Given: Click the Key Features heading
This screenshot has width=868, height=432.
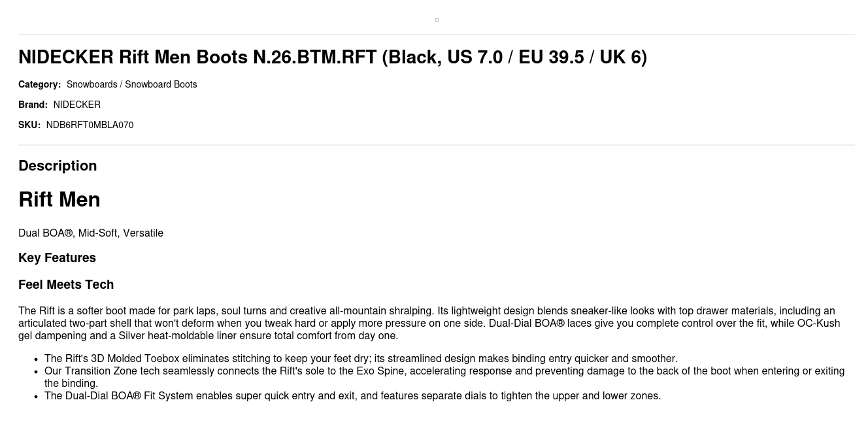Looking at the screenshot, I should (x=57, y=258).
